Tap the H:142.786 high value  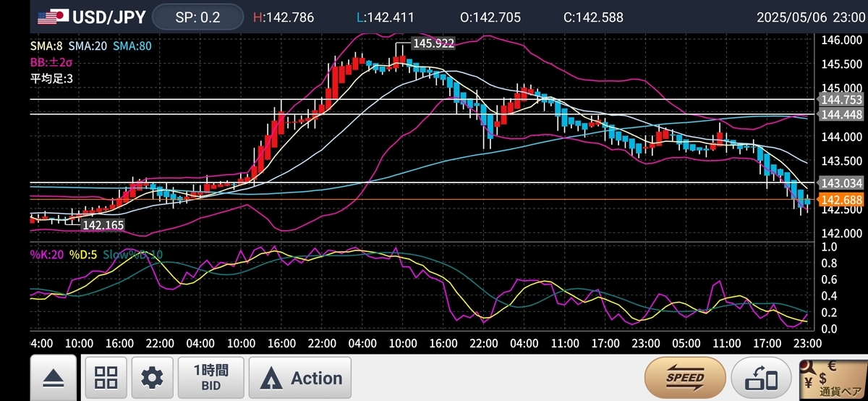(x=284, y=17)
